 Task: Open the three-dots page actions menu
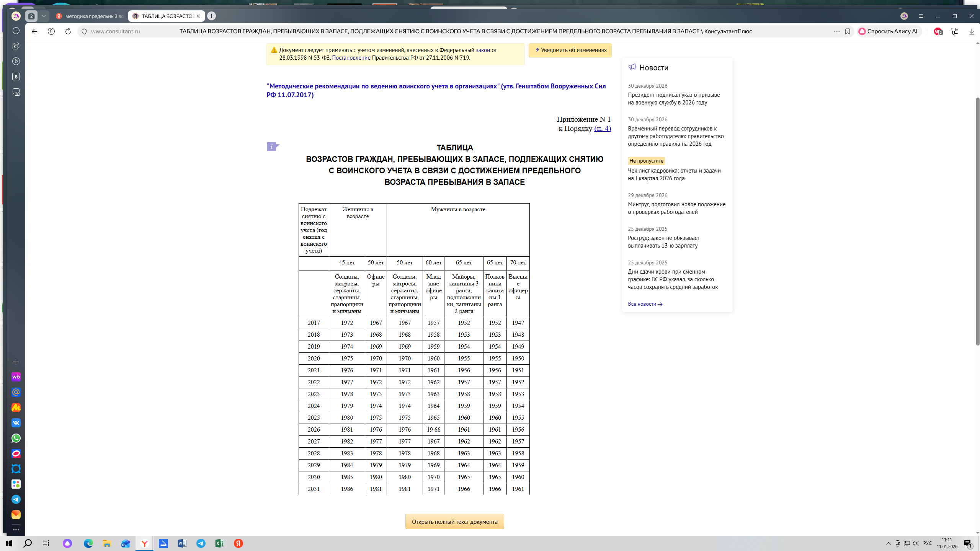[x=836, y=31]
